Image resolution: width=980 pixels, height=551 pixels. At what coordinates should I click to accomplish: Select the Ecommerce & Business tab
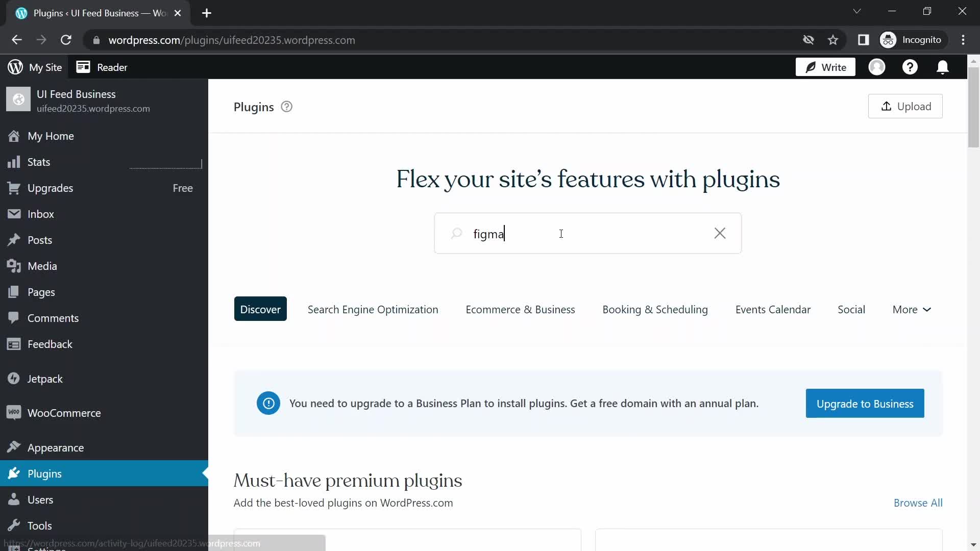pyautogui.click(x=520, y=309)
